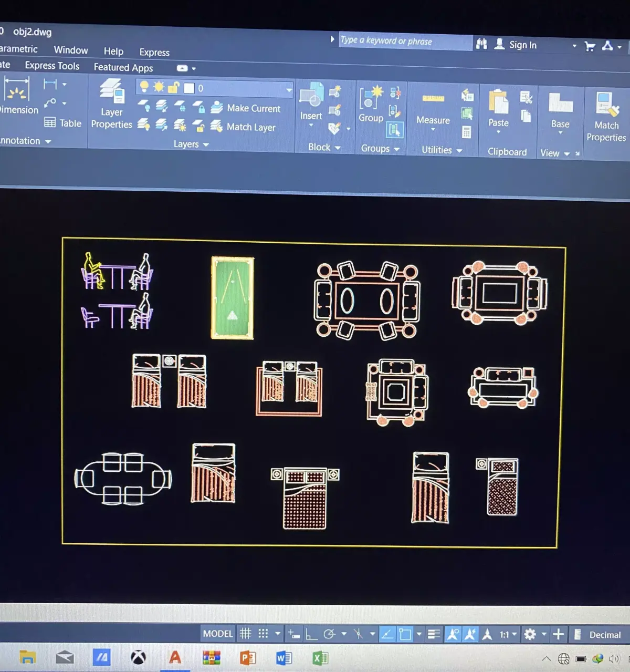
Task: Enable Snap mode in the status bar
Action: pyautogui.click(x=262, y=634)
